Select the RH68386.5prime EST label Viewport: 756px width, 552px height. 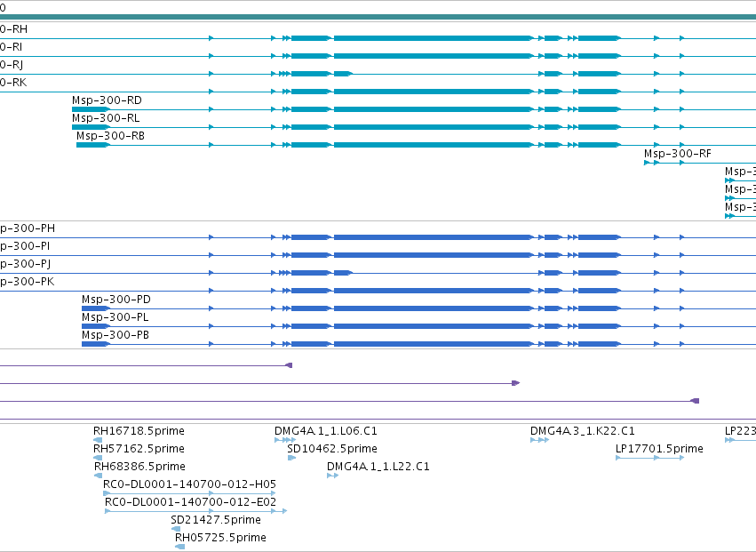pos(139,467)
